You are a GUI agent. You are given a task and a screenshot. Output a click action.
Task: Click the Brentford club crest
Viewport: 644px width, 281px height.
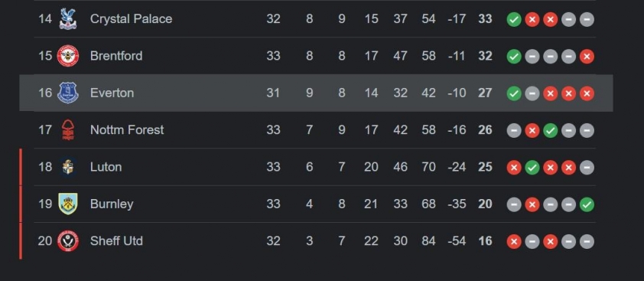68,56
